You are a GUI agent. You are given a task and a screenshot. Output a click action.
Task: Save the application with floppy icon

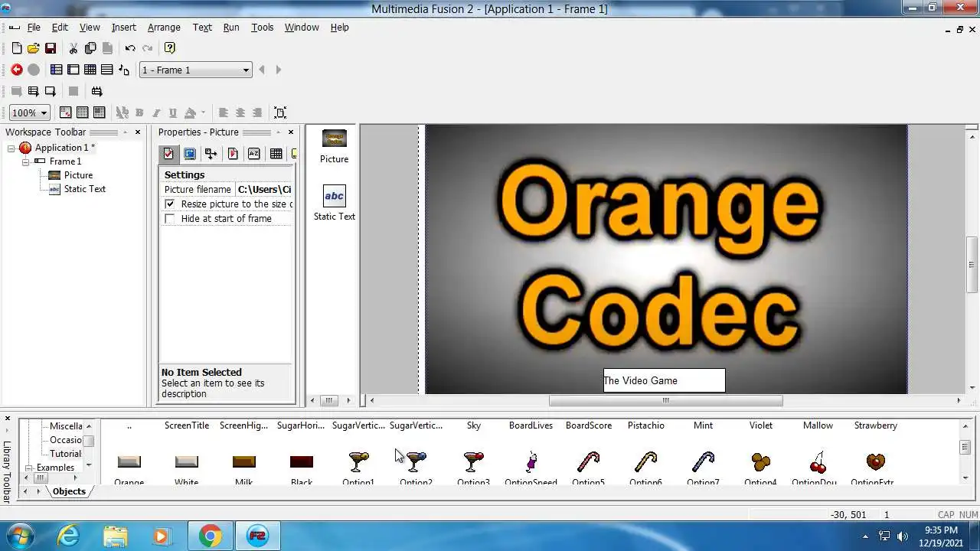point(51,48)
